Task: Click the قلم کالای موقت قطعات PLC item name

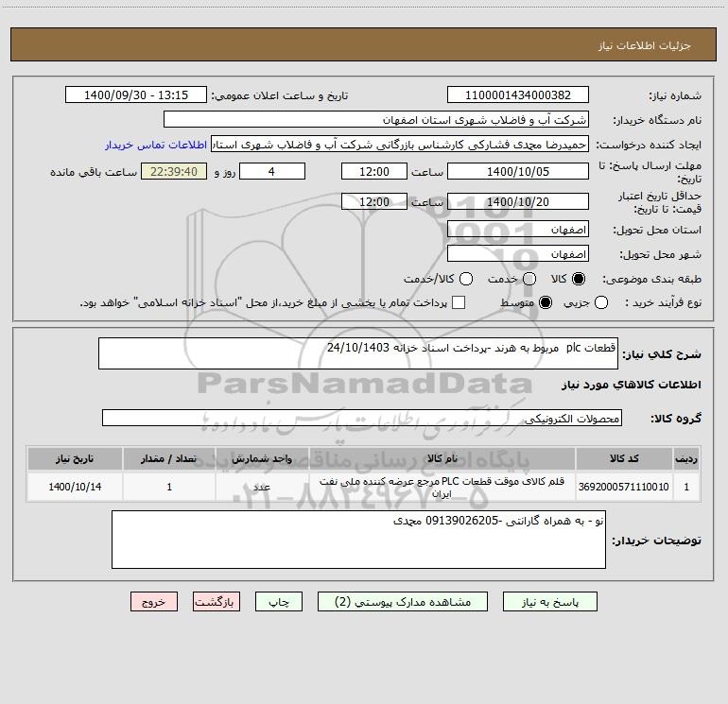Action: 442,487
